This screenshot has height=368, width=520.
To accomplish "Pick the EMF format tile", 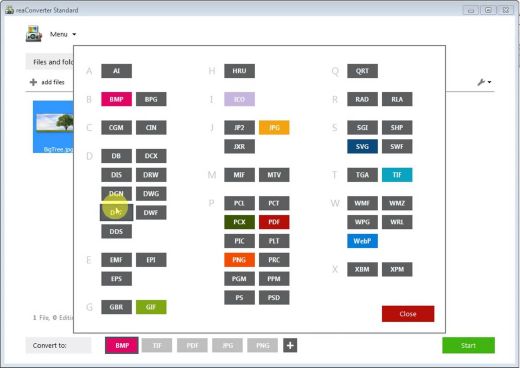I will 116,260.
